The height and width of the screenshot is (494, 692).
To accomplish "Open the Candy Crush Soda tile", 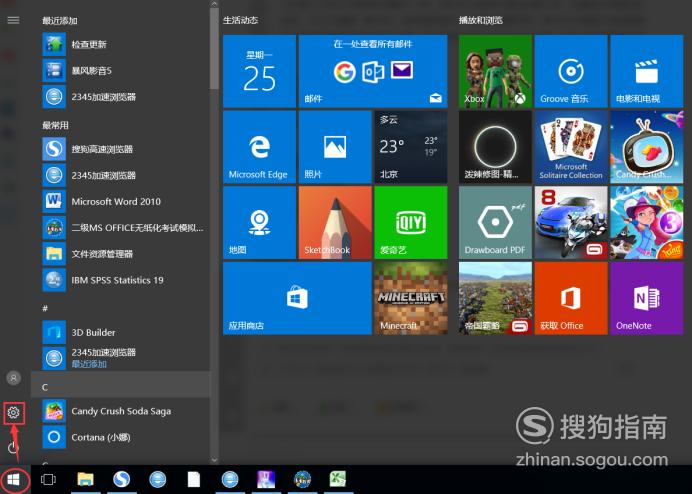I will [647, 147].
